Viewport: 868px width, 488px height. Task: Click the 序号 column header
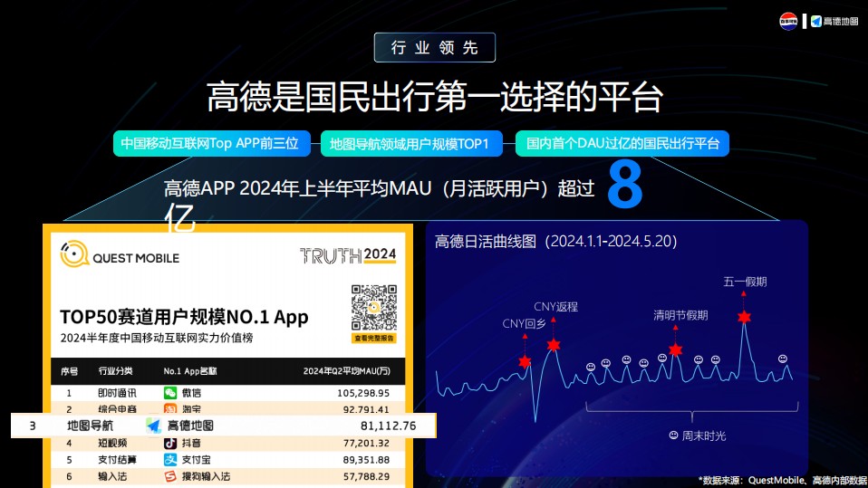pyautogui.click(x=69, y=371)
